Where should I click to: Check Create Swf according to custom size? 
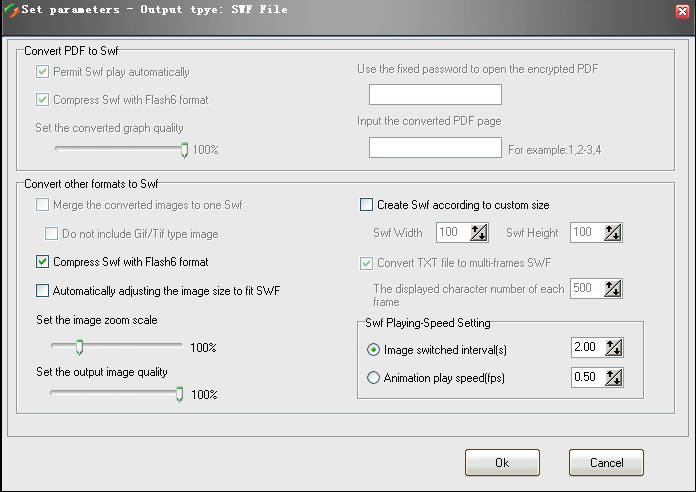[x=366, y=205]
